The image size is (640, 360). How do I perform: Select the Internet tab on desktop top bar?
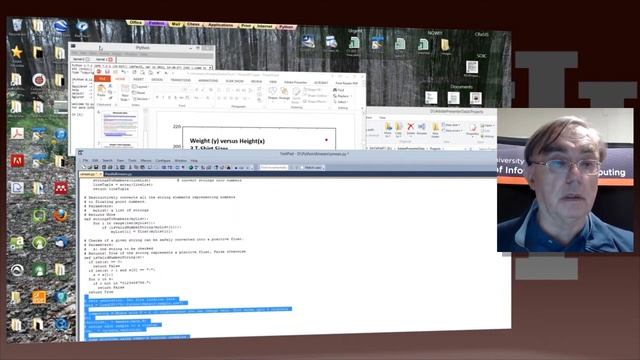[264, 27]
